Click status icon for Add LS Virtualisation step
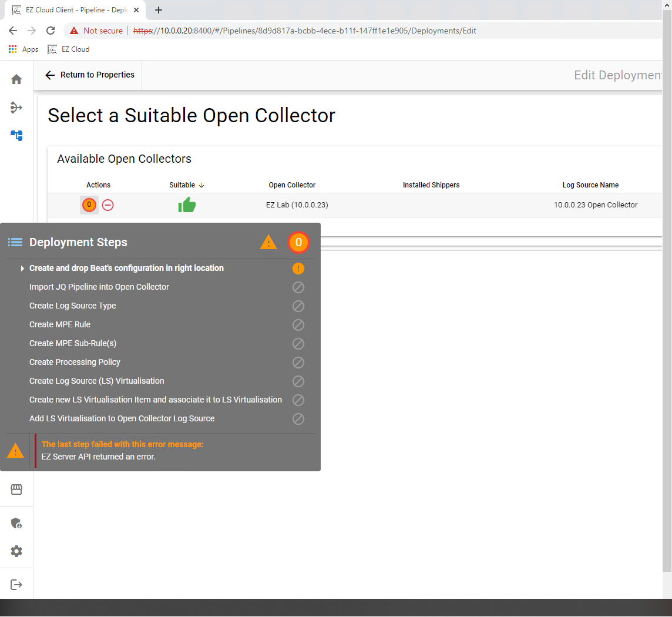Viewport: 672px width, 617px height. 298,419
